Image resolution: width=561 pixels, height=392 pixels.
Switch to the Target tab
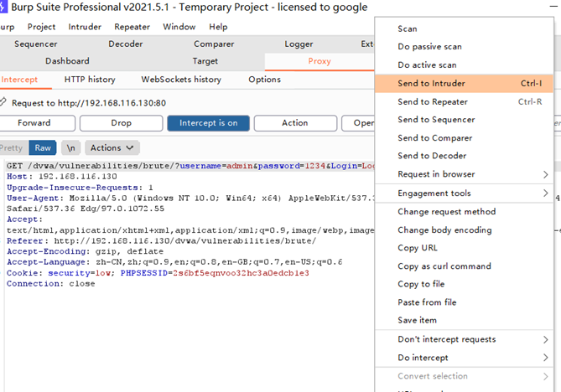pos(205,61)
